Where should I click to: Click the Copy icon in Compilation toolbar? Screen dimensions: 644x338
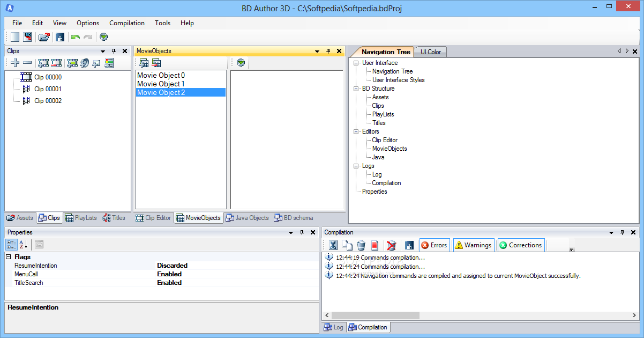click(x=347, y=245)
